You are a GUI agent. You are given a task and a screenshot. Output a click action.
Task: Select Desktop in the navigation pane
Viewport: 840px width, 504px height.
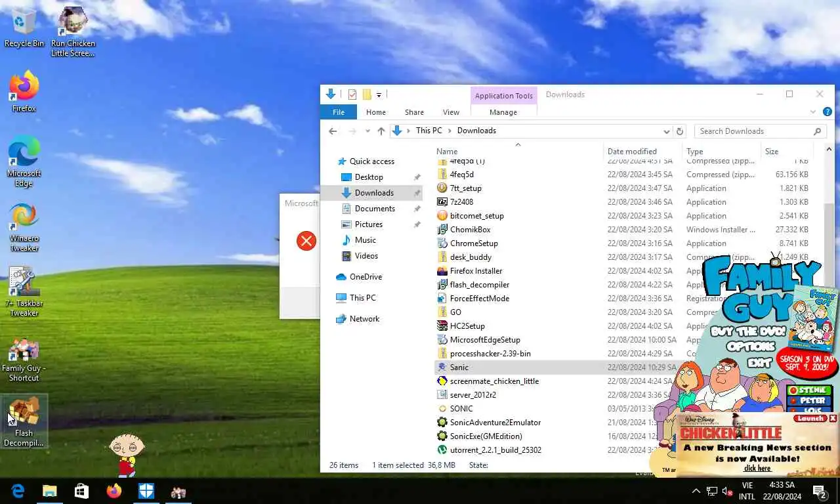tap(369, 177)
